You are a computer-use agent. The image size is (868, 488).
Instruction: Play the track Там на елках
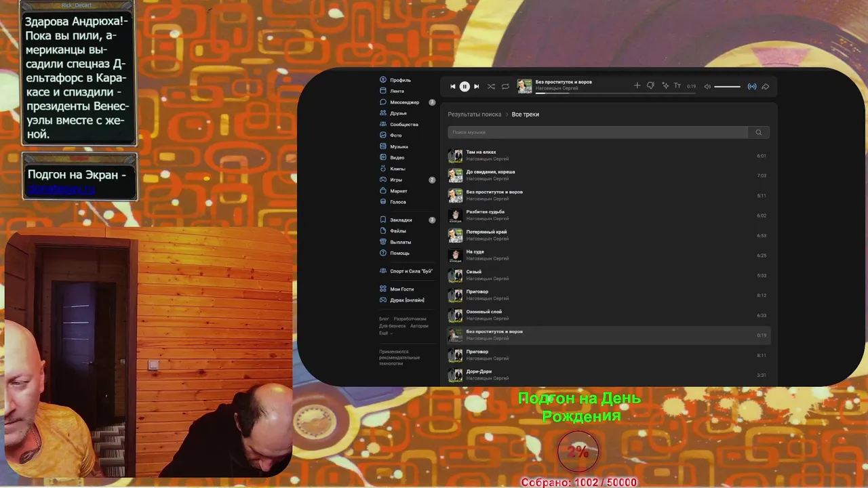click(609, 156)
